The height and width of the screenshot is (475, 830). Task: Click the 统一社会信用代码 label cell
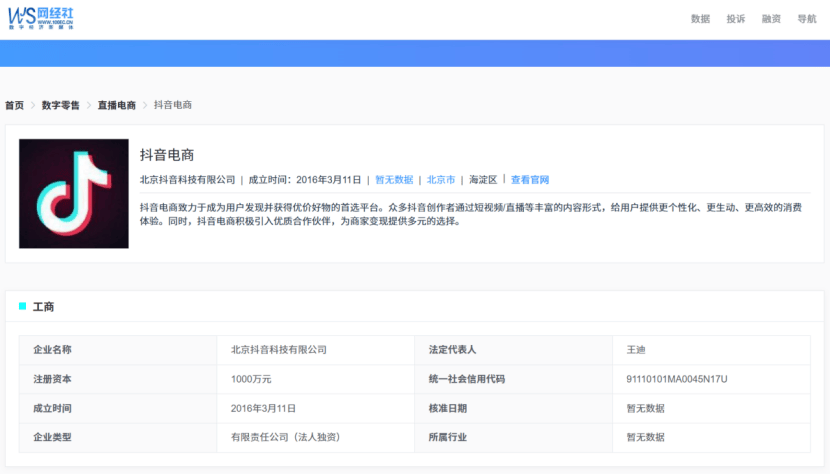[x=513, y=379]
